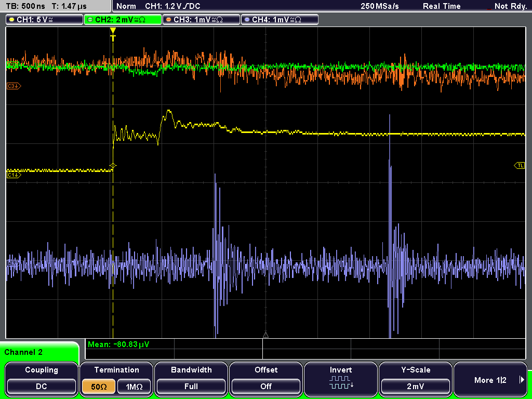Screen dimensions: 532x399
Task: Click the TL trigger level marker
Action: click(520, 165)
